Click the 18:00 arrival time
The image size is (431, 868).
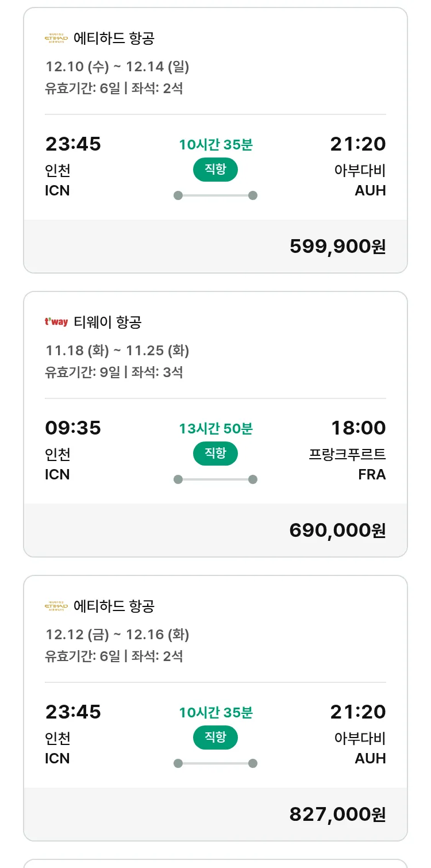(358, 428)
